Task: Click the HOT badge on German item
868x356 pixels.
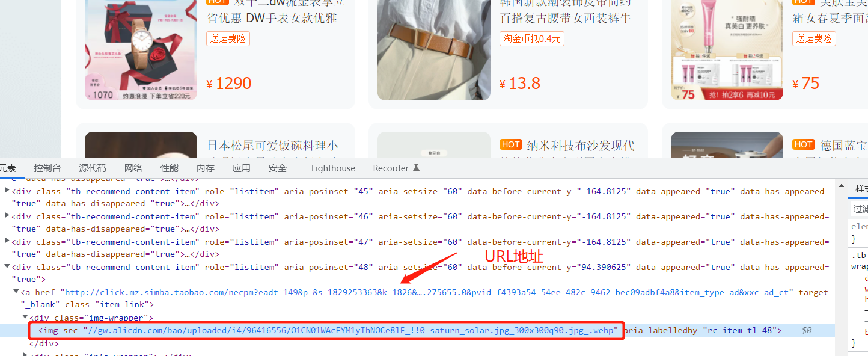Action: (x=803, y=144)
